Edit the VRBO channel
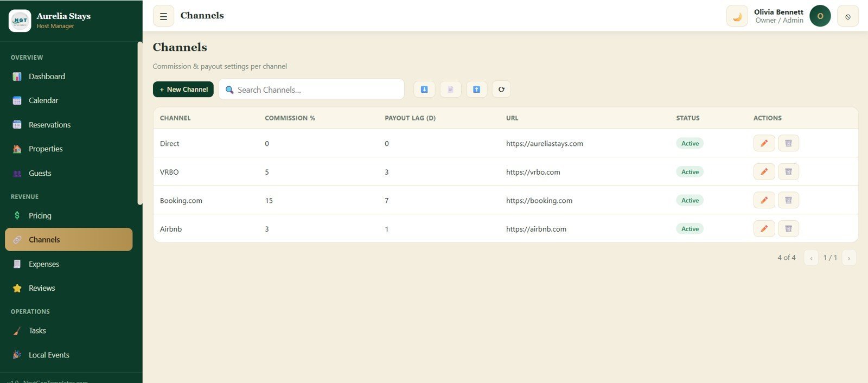Screen dimensions: 868x383 [764, 172]
